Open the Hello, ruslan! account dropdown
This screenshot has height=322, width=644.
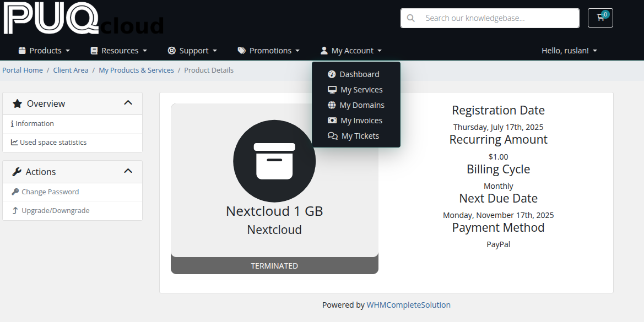pyautogui.click(x=569, y=50)
